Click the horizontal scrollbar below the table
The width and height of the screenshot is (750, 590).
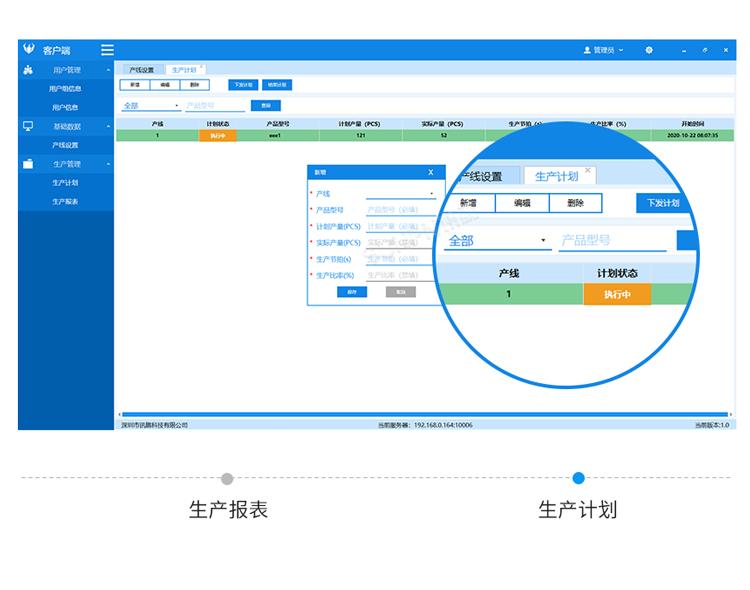pyautogui.click(x=420, y=414)
